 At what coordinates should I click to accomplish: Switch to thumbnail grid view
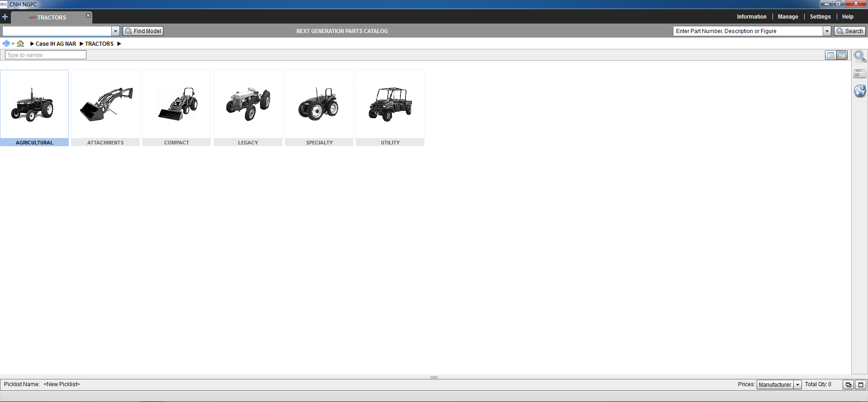click(x=842, y=55)
